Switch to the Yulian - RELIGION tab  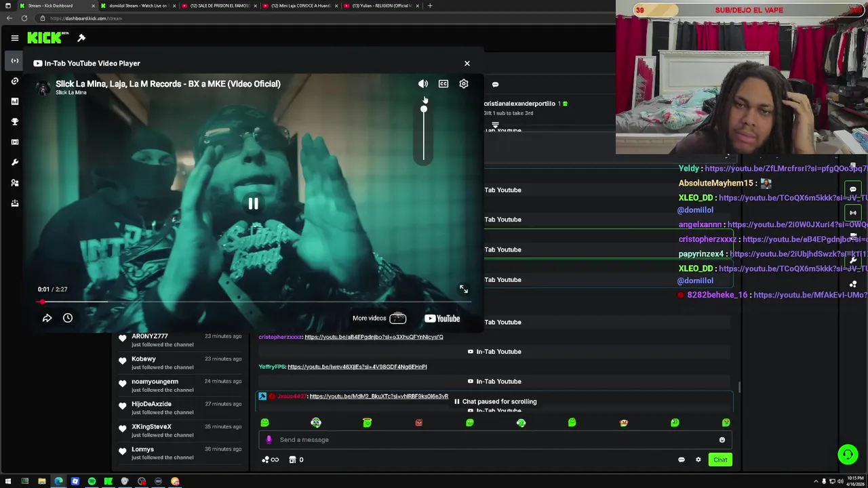[382, 5]
